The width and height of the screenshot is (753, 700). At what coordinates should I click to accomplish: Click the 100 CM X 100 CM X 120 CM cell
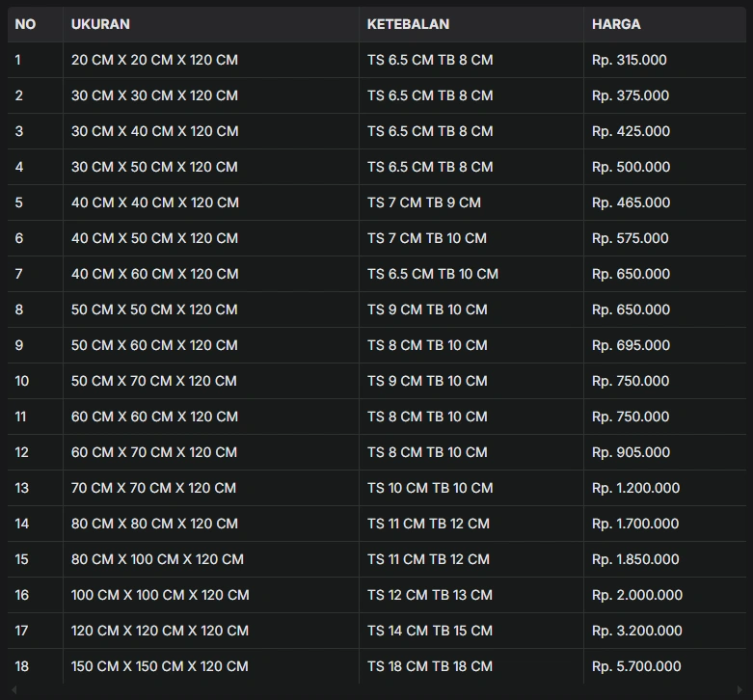coord(211,595)
